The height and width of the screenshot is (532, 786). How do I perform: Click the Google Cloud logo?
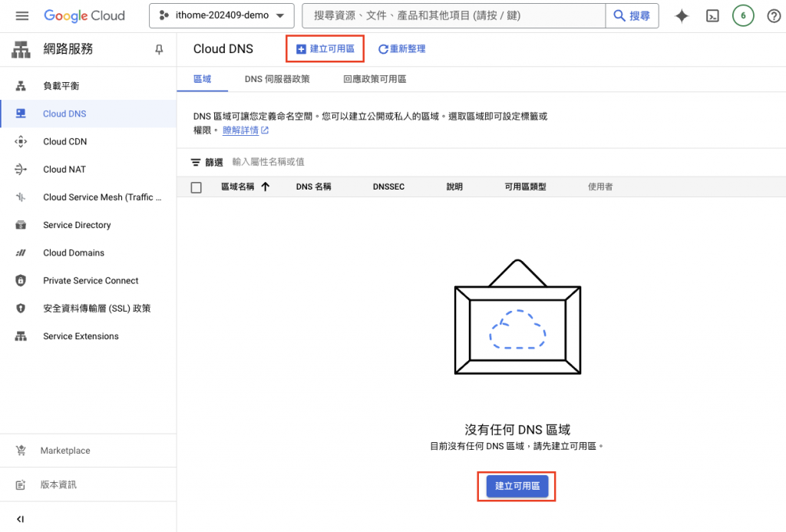coord(84,16)
